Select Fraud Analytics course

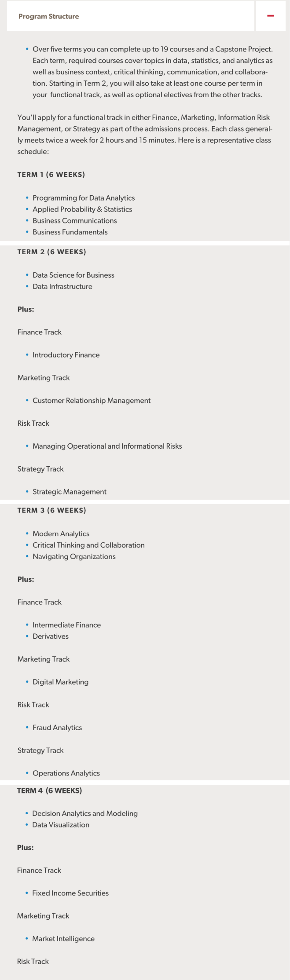57,728
